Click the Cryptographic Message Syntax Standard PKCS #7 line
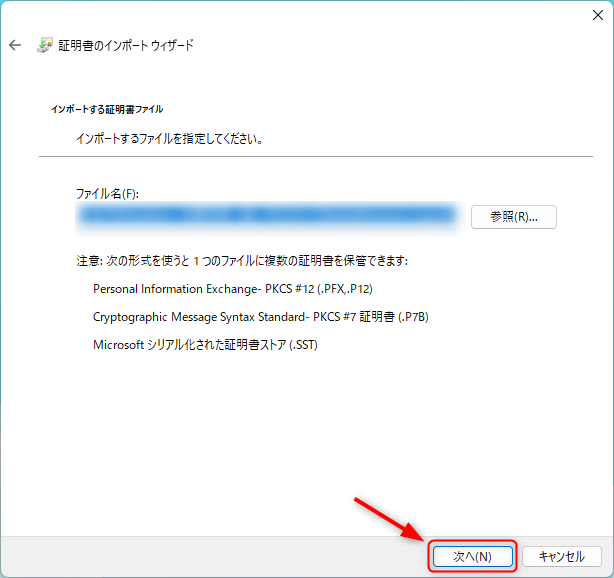This screenshot has width=614, height=578. click(267, 317)
